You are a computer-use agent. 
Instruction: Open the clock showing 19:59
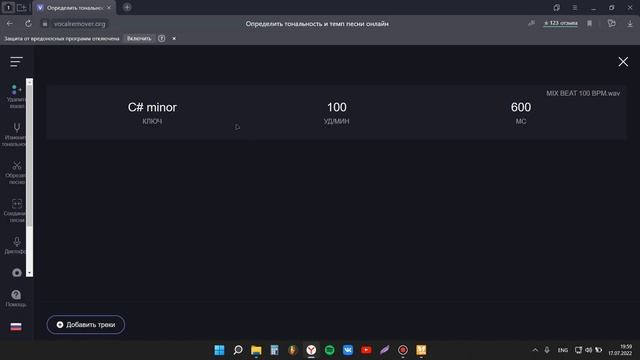pos(620,350)
